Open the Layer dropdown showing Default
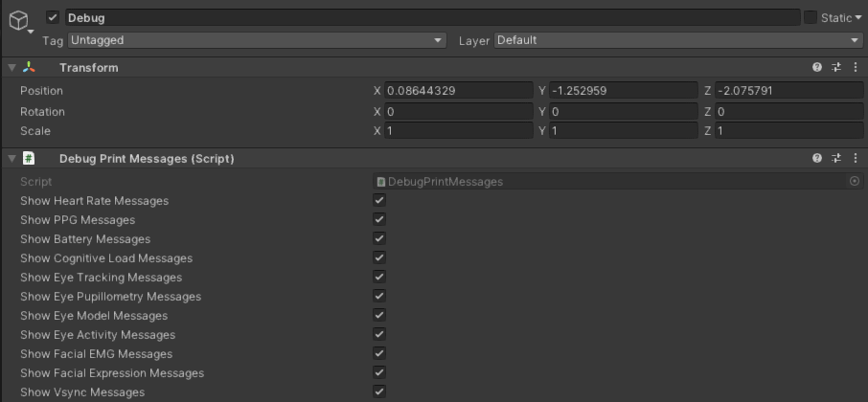 tap(678, 40)
